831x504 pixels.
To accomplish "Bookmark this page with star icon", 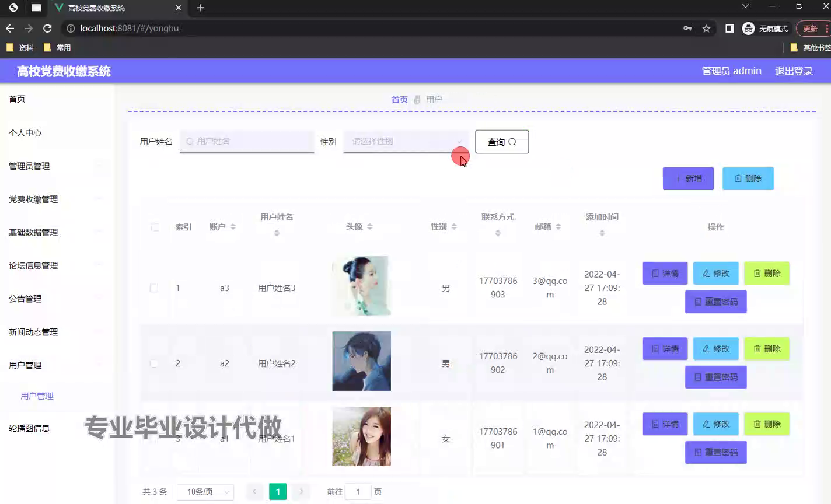I will (x=706, y=28).
